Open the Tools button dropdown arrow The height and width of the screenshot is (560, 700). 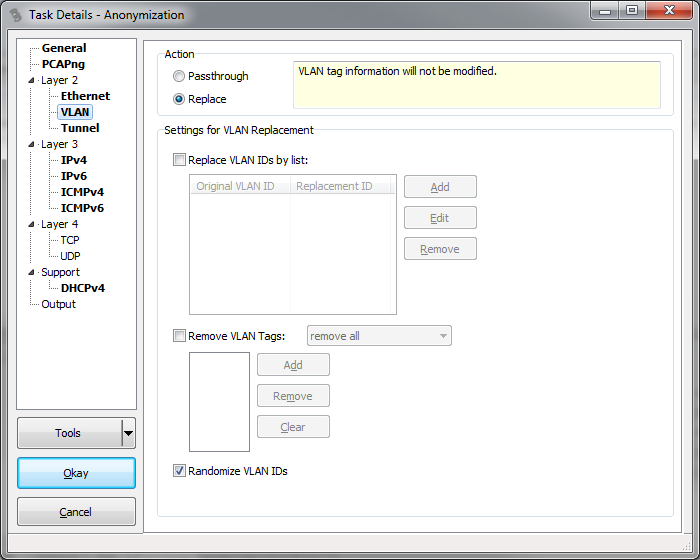coord(129,433)
